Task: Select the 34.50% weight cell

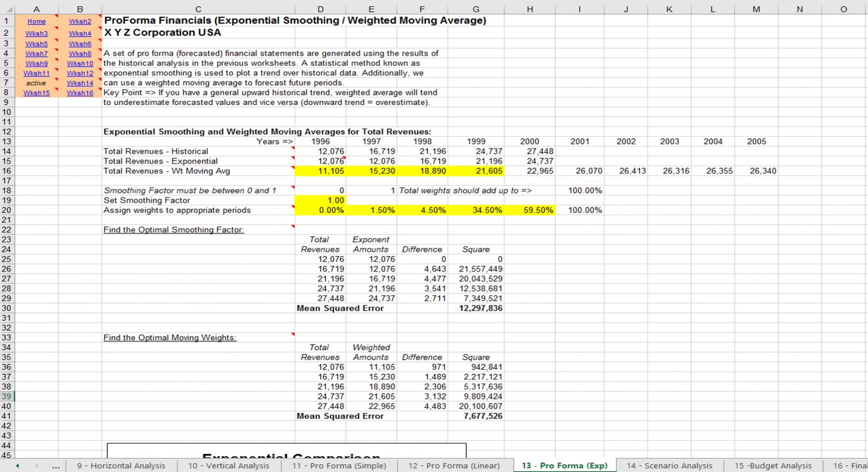Action: point(476,210)
